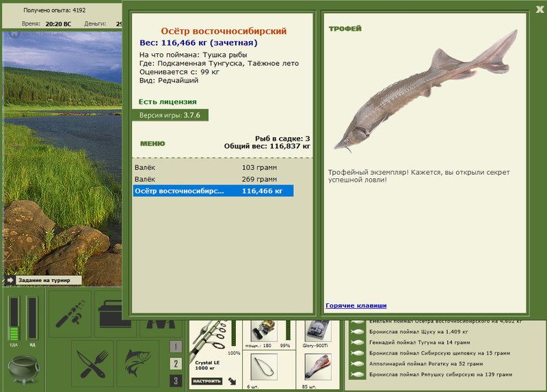Click the Есть лицензия text

click(168, 102)
